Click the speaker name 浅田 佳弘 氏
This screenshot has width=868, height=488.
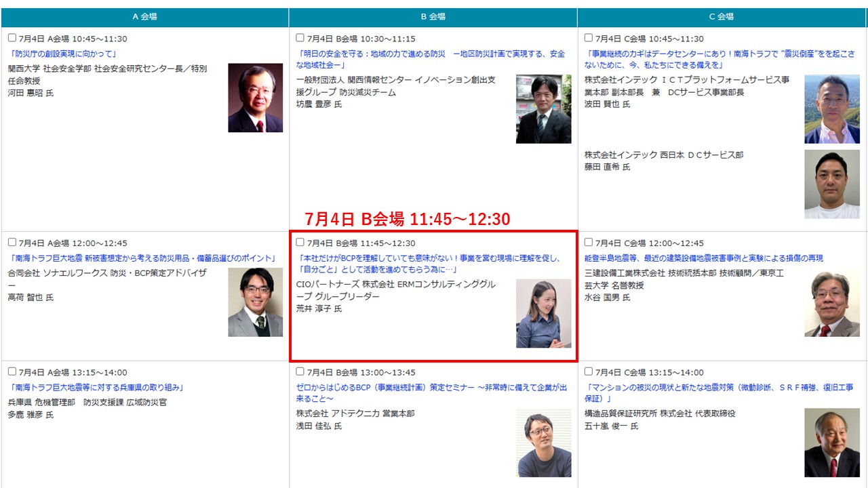pos(319,426)
